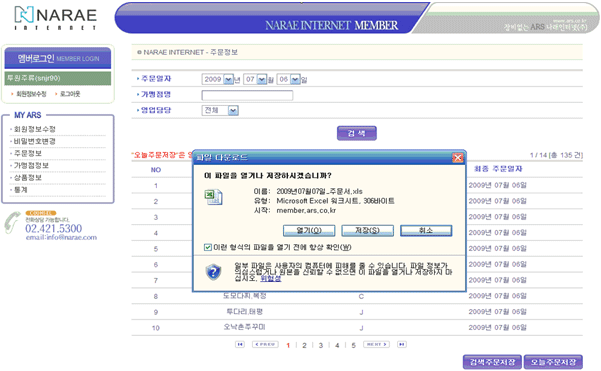
Task: Click the 위험성 link in warning text
Action: coord(271,279)
